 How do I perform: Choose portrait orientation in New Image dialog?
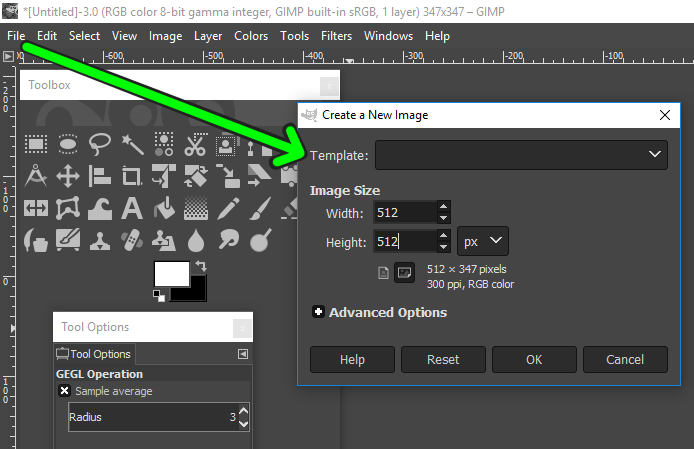click(383, 272)
